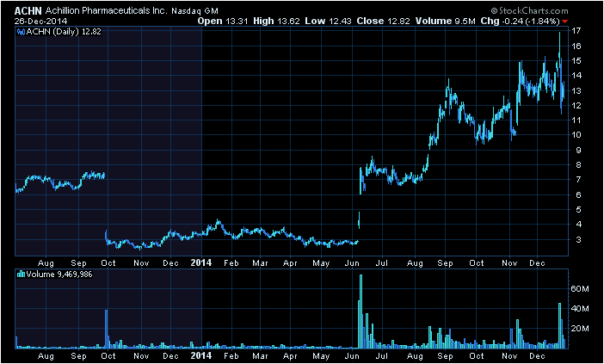Viewport: 604px width, 364px height.
Task: Click 2014 on the price chart date axis
Action: click(201, 262)
